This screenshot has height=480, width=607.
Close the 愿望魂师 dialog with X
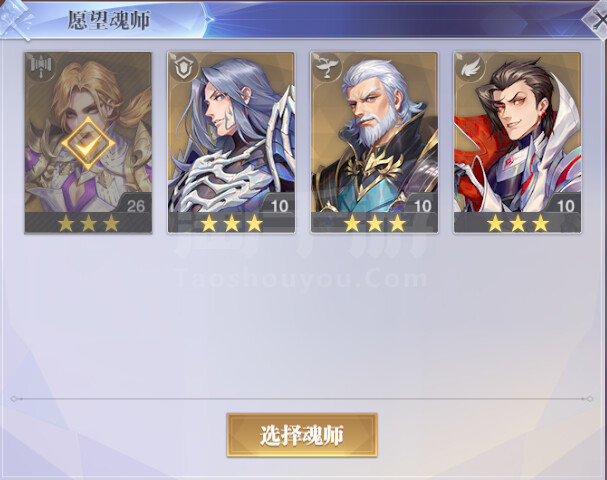[x=596, y=19]
